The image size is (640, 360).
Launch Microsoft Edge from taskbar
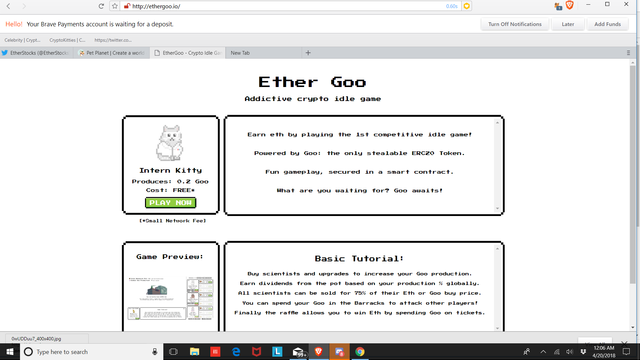236,351
